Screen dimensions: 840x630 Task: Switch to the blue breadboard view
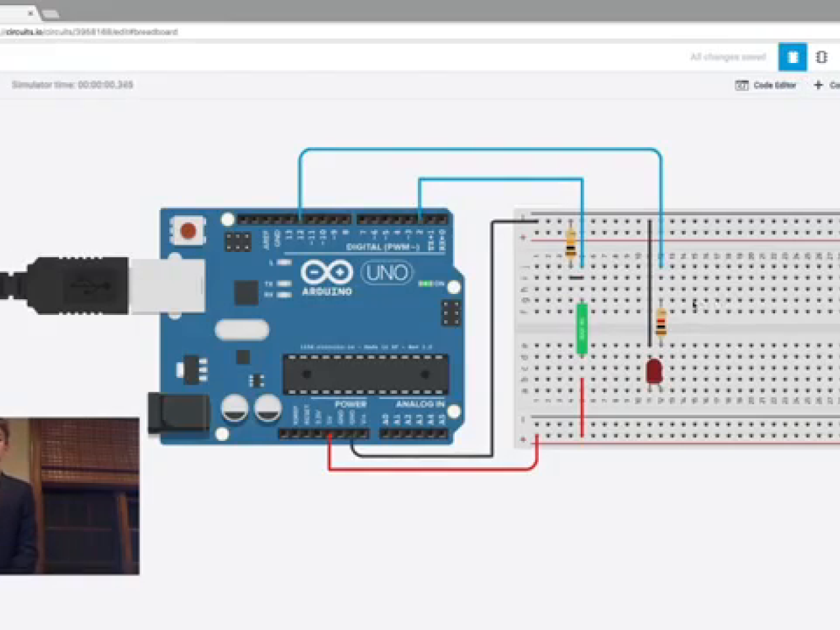[792, 57]
